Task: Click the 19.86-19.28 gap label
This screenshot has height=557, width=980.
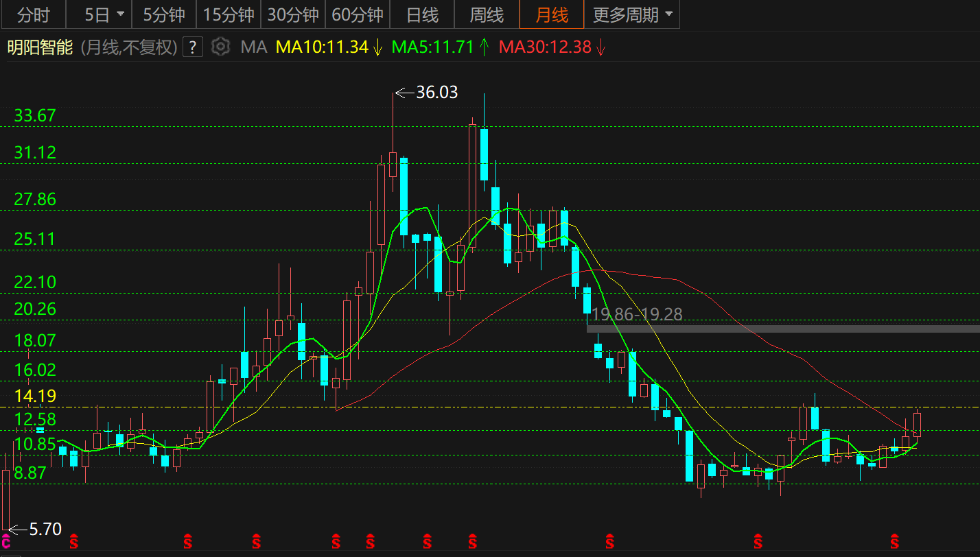Action: [x=637, y=314]
